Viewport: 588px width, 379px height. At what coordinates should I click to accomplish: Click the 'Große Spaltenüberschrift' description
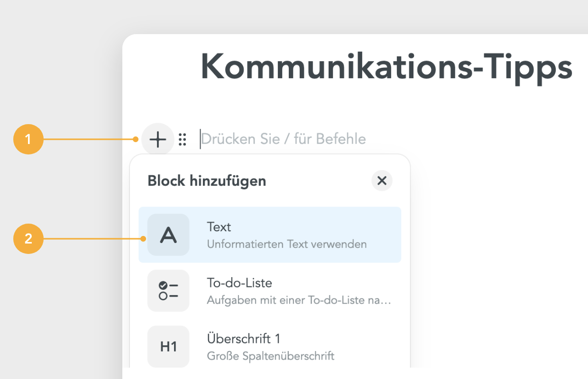(271, 356)
